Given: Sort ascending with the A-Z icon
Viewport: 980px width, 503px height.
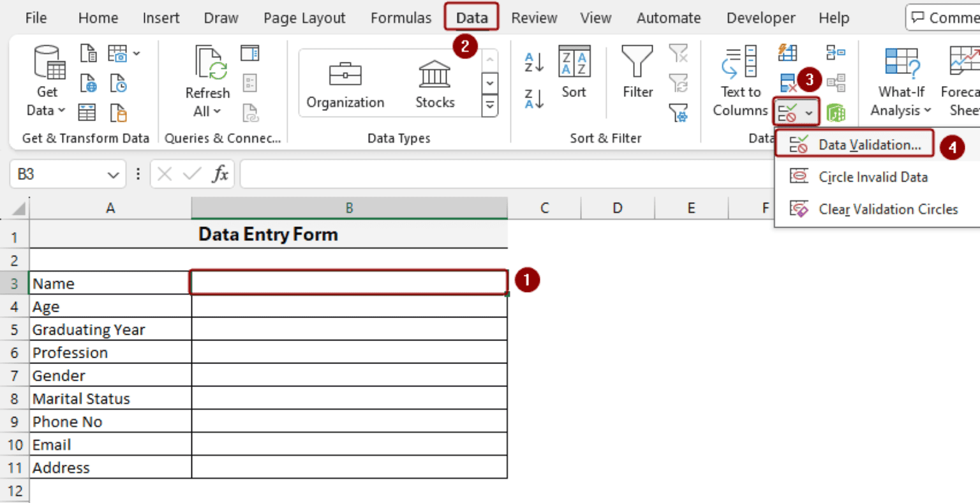Looking at the screenshot, I should (x=534, y=61).
